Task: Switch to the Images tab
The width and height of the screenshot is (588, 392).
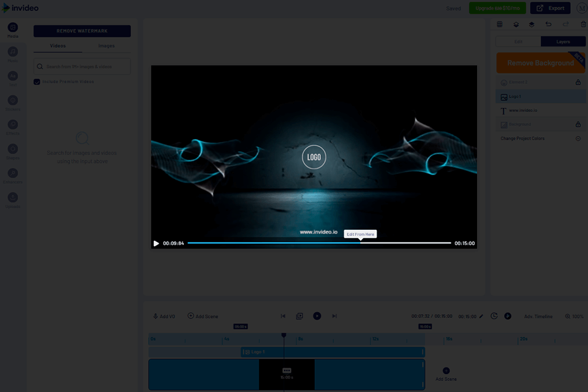Action: (106, 45)
